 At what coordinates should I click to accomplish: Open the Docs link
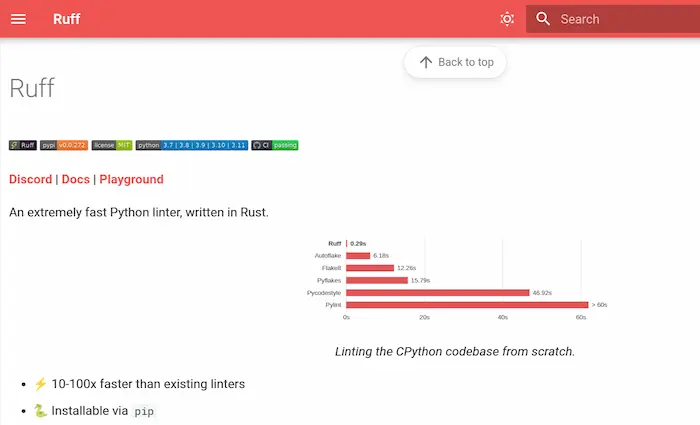(x=75, y=179)
